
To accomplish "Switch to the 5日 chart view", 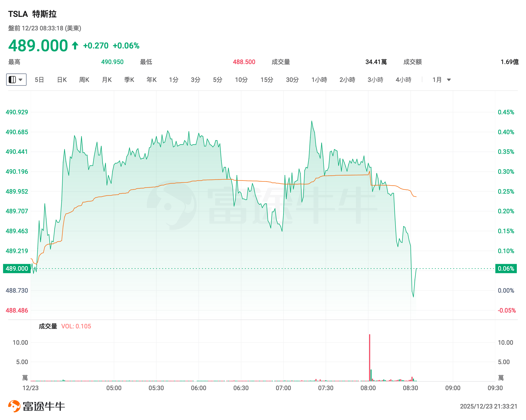I will click(39, 80).
